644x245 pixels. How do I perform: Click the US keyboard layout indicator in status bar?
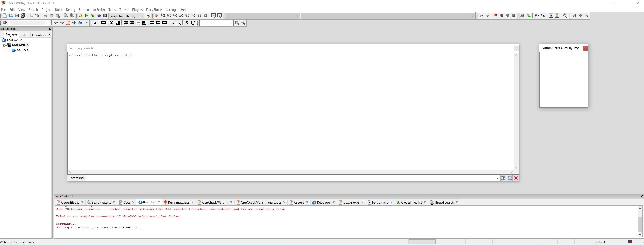pyautogui.click(x=631, y=242)
